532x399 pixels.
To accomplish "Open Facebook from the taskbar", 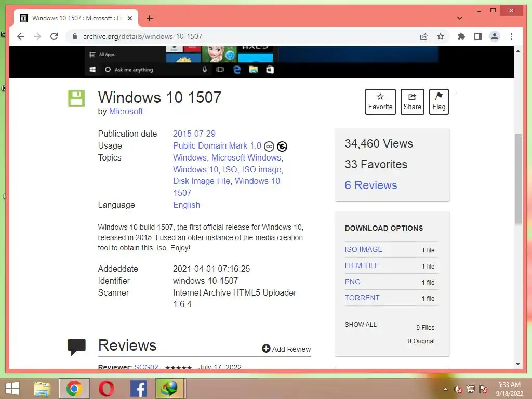I will pos(138,389).
